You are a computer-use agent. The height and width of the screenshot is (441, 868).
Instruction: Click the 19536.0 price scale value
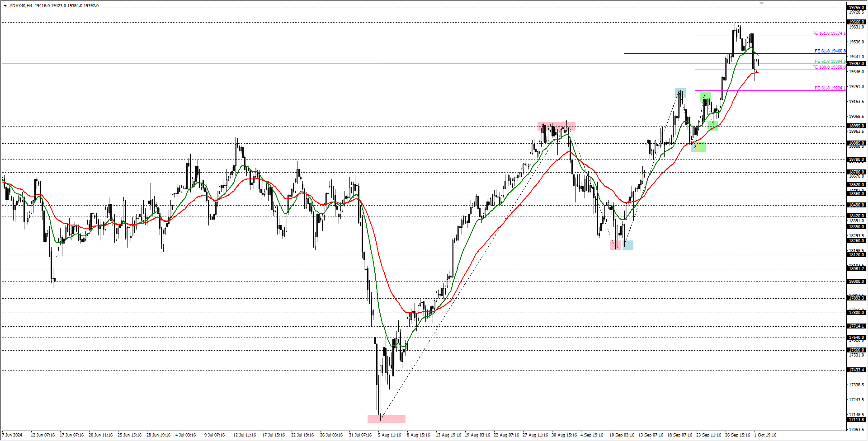[x=856, y=42]
